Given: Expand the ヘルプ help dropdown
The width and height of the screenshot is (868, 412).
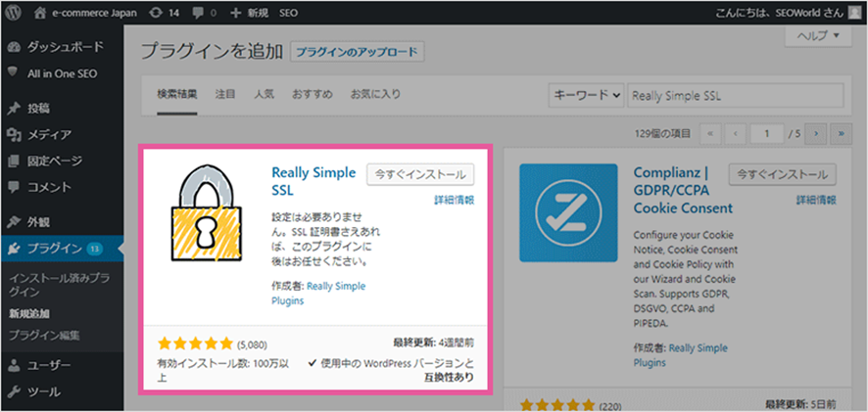Looking at the screenshot, I should coord(818,36).
